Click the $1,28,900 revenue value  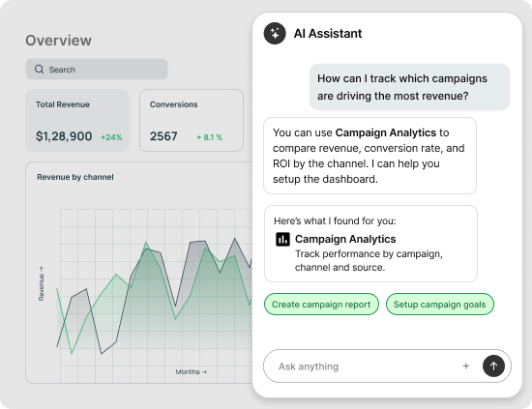[64, 136]
